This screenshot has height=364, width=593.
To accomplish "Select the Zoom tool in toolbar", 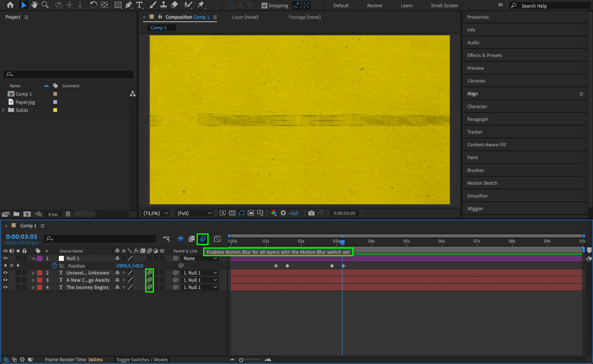I will pyautogui.click(x=45, y=5).
